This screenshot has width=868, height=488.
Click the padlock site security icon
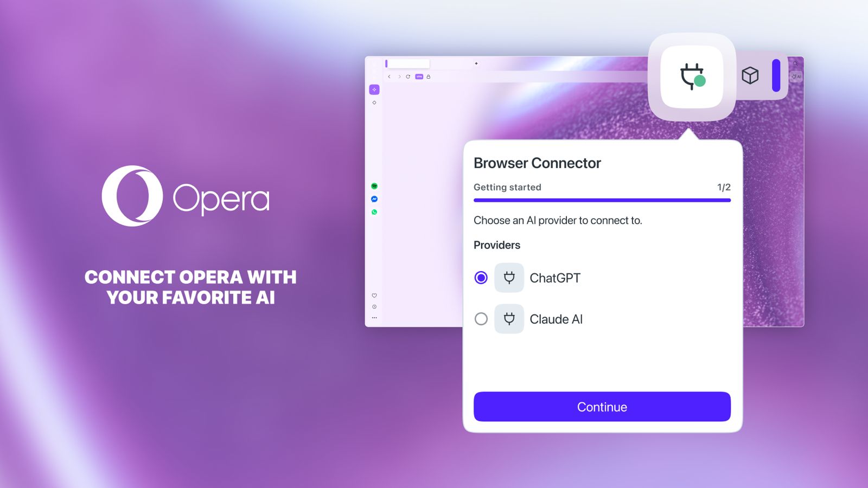[x=428, y=76]
